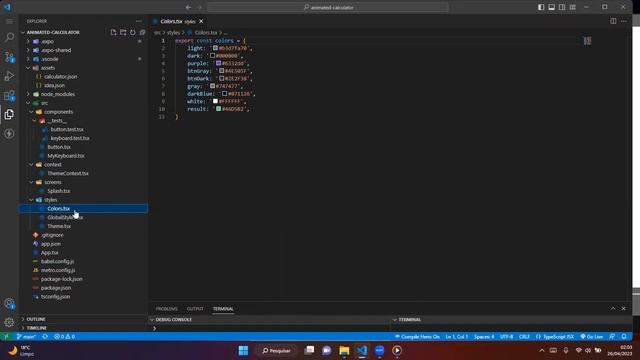
Task: Open the Search view in activity bar
Action: [9, 37]
